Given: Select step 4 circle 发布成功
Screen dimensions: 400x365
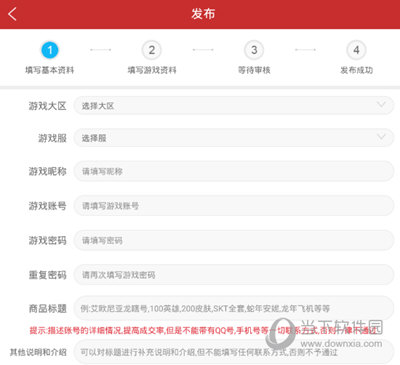Looking at the screenshot, I should [356, 50].
